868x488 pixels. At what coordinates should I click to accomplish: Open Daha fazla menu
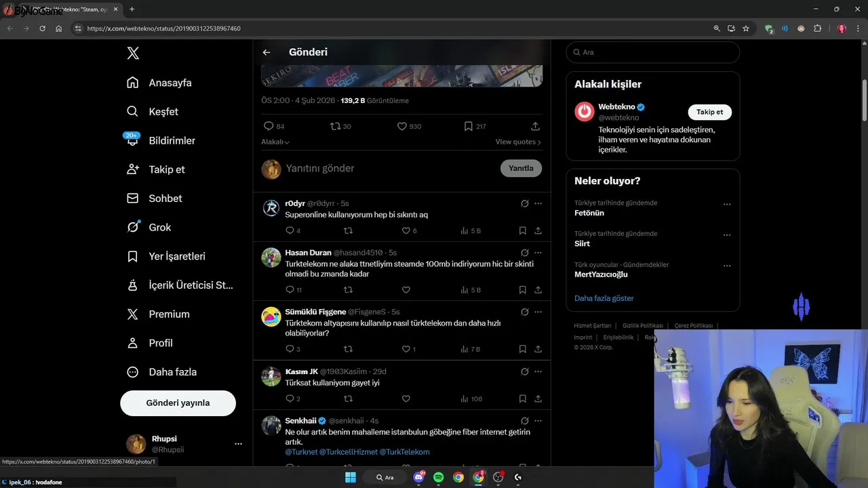(162, 372)
